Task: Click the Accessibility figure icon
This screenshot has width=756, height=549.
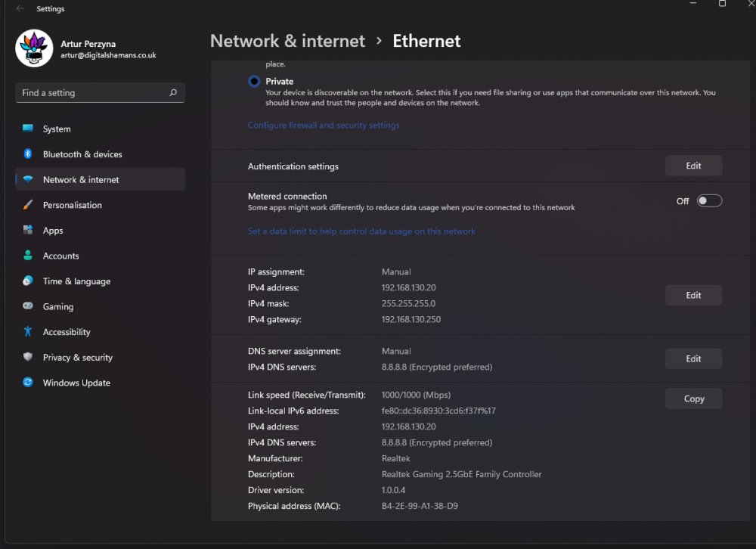Action: click(28, 331)
